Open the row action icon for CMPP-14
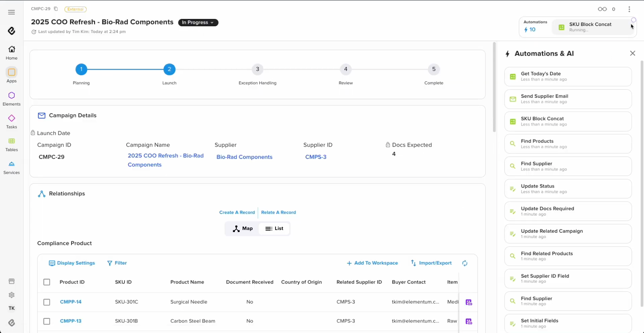The height and width of the screenshot is (333, 644). 468,302
